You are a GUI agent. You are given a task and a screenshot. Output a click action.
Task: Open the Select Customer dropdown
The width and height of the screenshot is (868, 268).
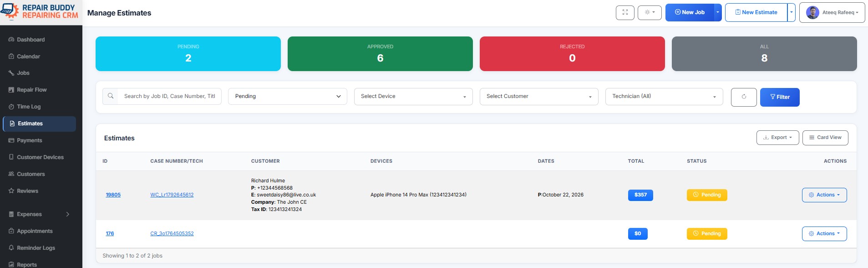pos(539,96)
